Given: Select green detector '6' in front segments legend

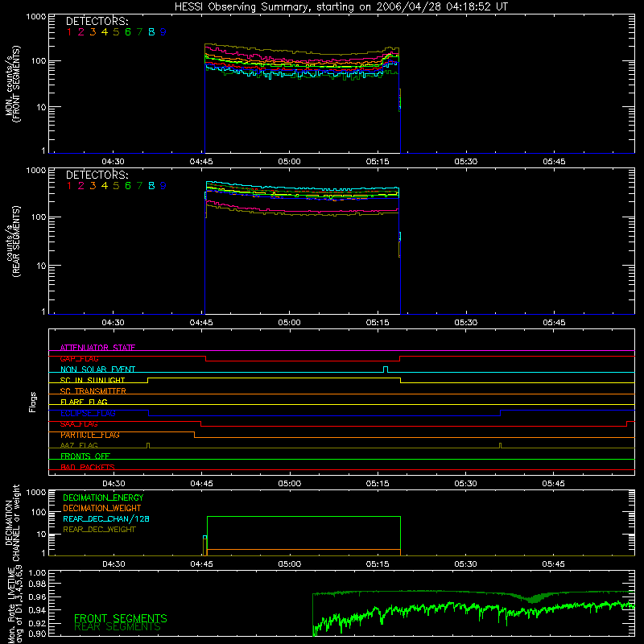Looking at the screenshot, I should (128, 32).
